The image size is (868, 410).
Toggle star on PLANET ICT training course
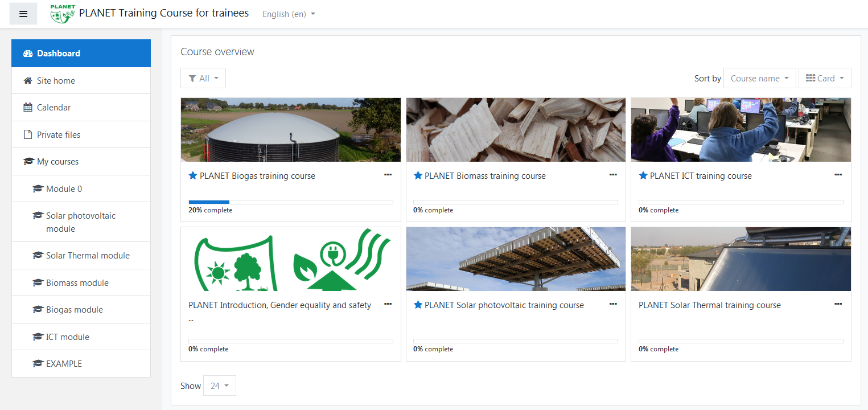pos(643,176)
